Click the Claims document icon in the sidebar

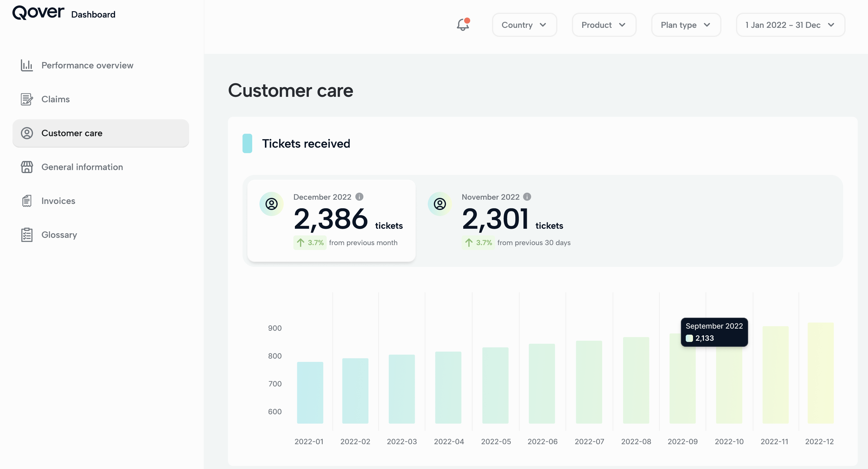[x=27, y=99]
